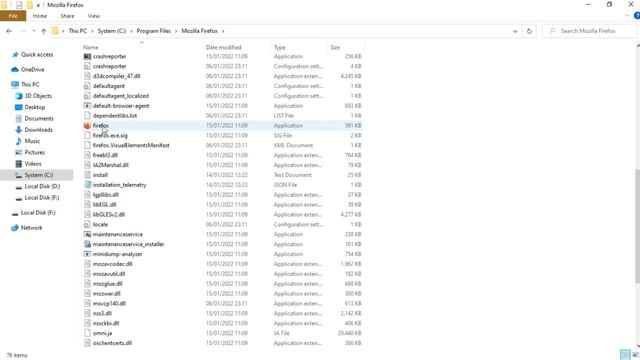The image size is (640, 360).
Task: Click the d3dcompiler_47.dll file icon
Action: 87,76
